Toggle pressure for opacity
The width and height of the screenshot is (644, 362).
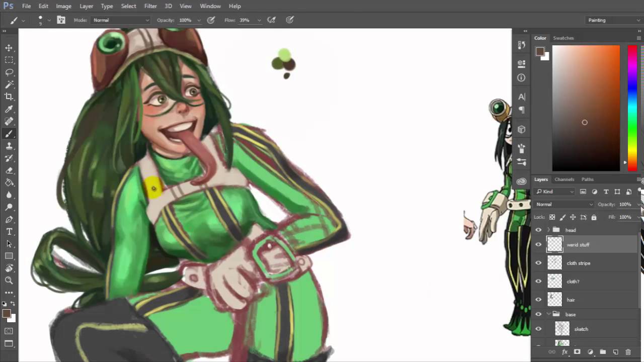click(211, 20)
